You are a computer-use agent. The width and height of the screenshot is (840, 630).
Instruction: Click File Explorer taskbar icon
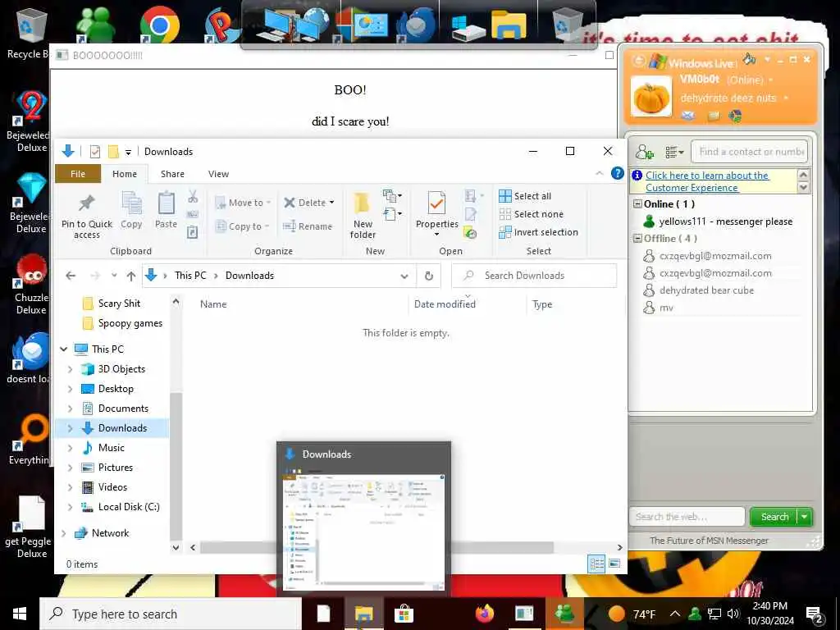[363, 614]
